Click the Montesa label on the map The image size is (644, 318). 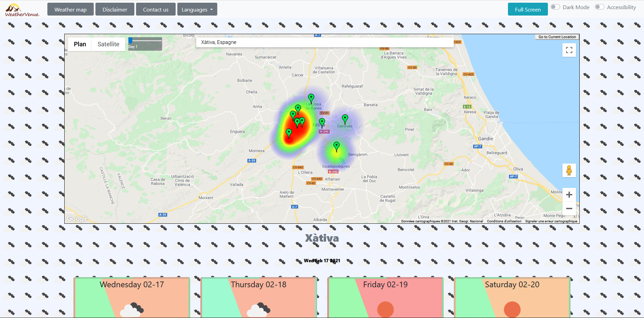click(257, 151)
